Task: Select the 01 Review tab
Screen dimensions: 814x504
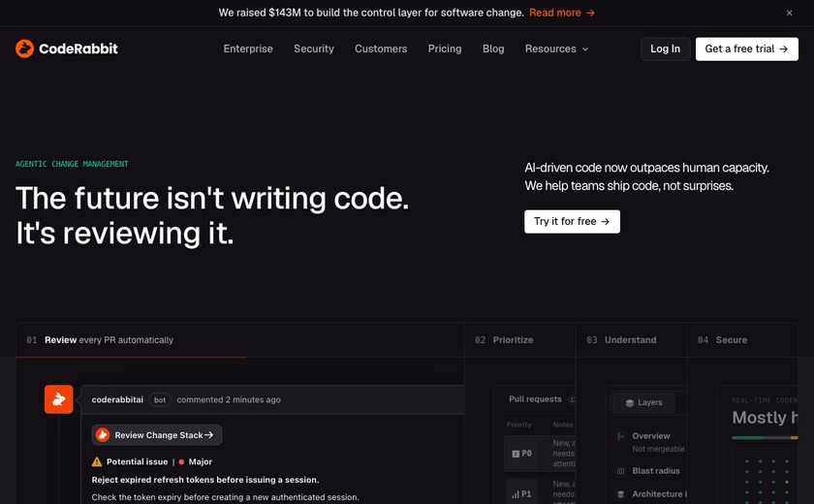Action: coord(239,340)
